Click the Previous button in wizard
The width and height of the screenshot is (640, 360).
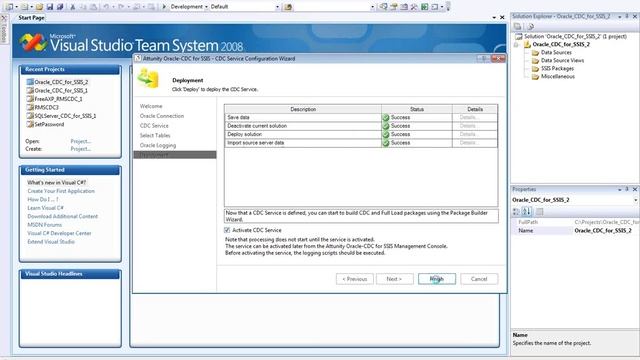(x=355, y=279)
